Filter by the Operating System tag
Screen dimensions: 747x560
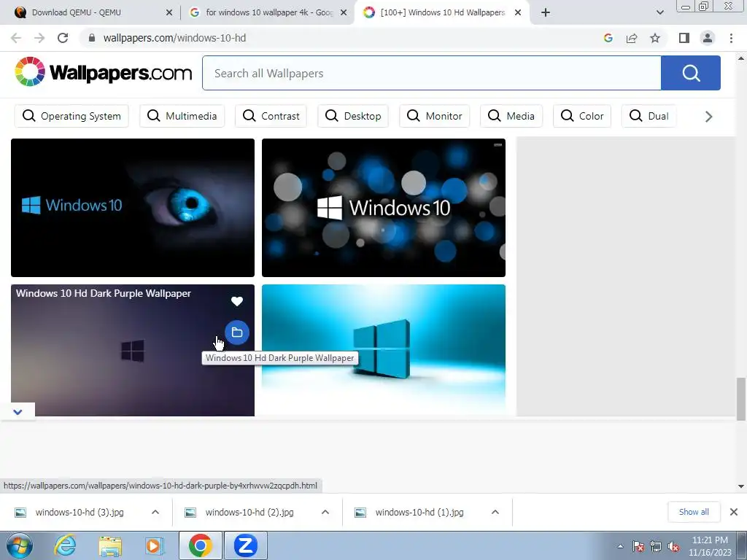71,116
